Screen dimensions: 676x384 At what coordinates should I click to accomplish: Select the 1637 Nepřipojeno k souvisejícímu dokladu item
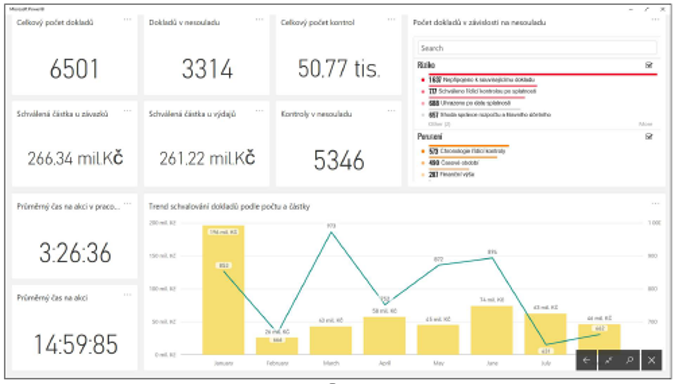pos(482,80)
